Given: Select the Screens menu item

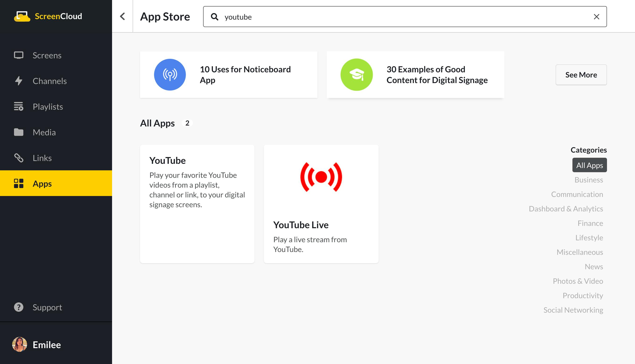Looking at the screenshot, I should [x=56, y=55].
